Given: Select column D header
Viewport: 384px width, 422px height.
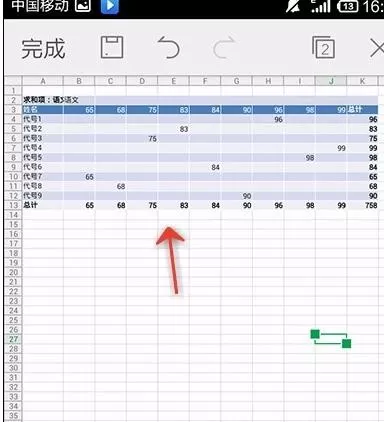Looking at the screenshot, I should 142,81.
